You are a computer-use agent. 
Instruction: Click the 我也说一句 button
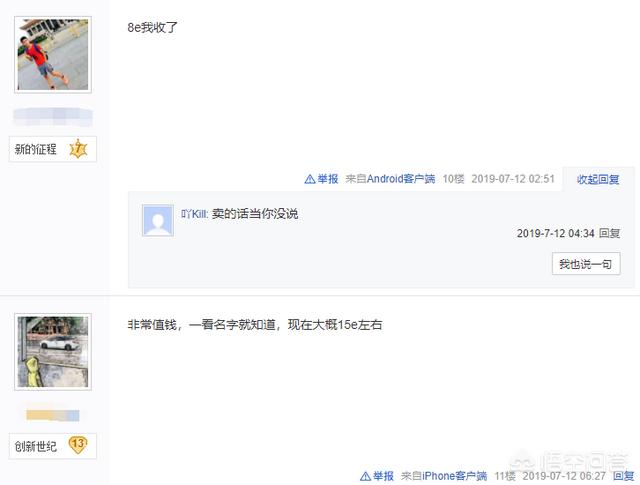(x=586, y=264)
